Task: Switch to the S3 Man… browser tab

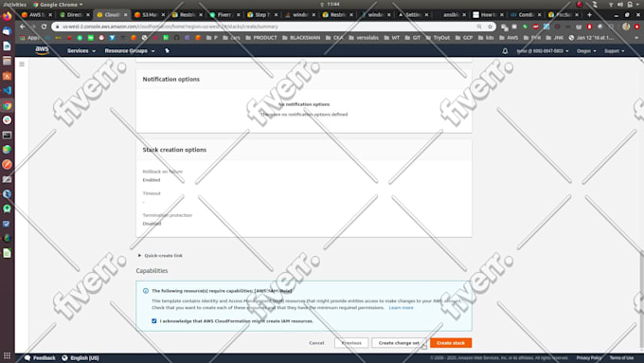Action: (150, 14)
